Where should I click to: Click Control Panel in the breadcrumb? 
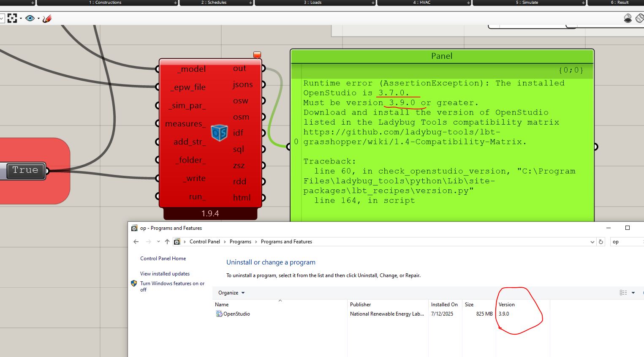pyautogui.click(x=205, y=242)
